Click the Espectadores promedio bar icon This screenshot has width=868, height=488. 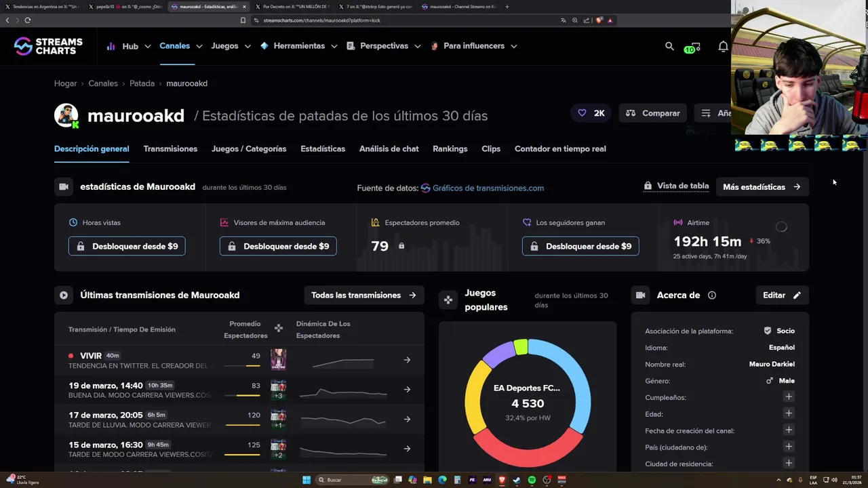tap(376, 222)
